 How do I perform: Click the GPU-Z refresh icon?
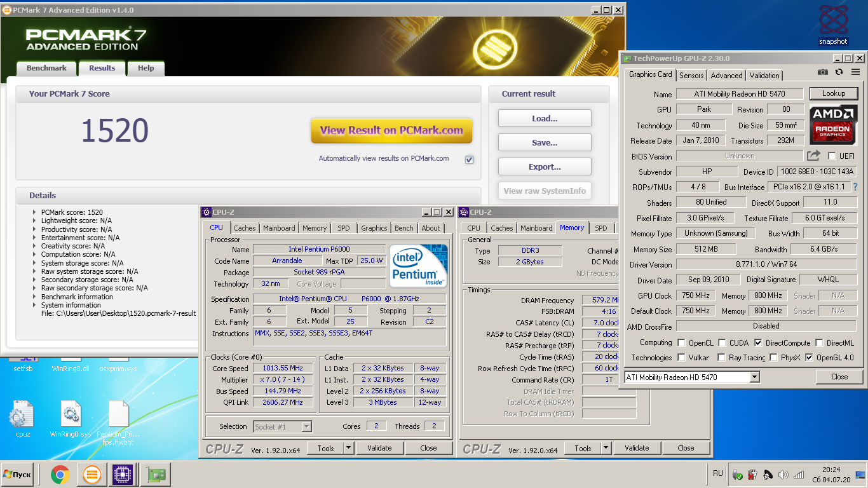tap(839, 72)
